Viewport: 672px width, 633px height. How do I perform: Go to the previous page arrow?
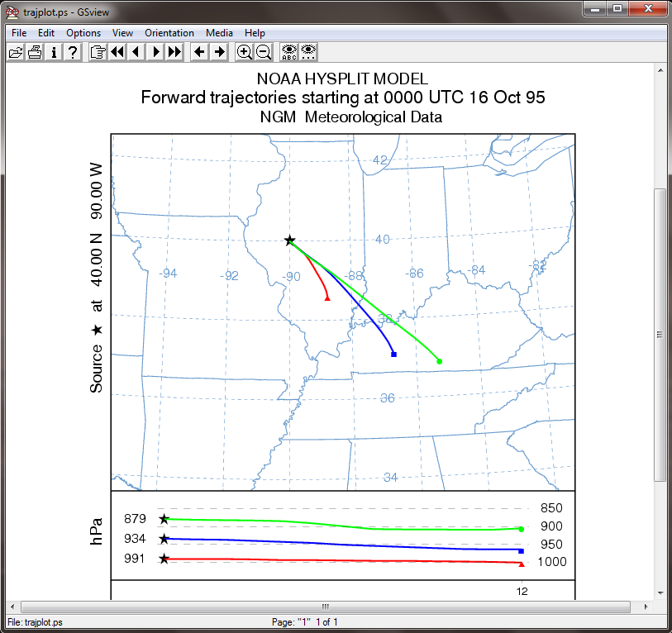point(136,52)
